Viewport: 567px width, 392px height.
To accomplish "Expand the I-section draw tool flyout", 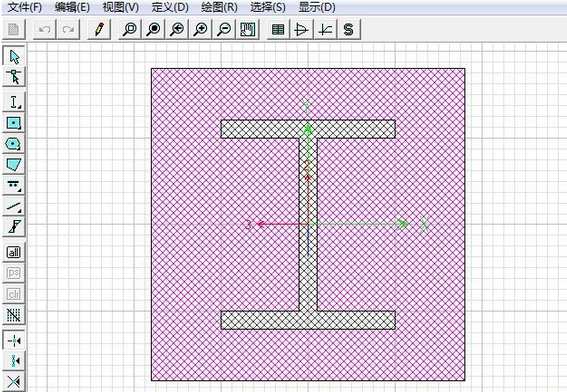I will click(x=14, y=102).
